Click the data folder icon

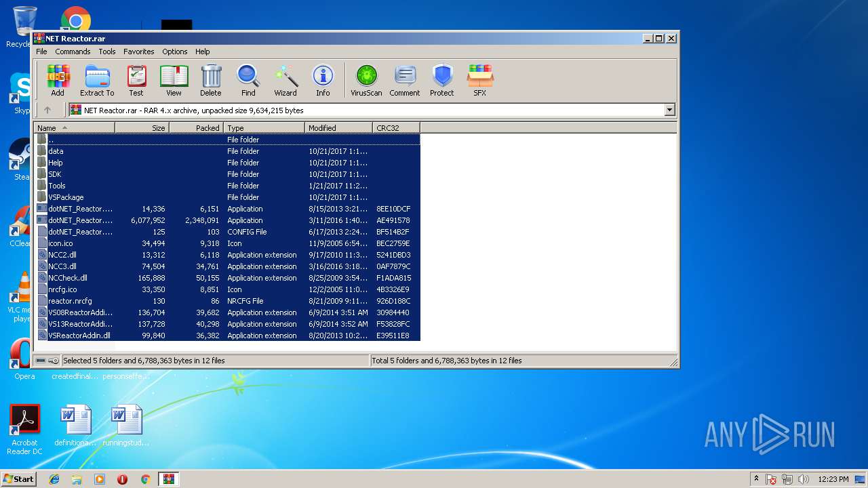coord(42,151)
